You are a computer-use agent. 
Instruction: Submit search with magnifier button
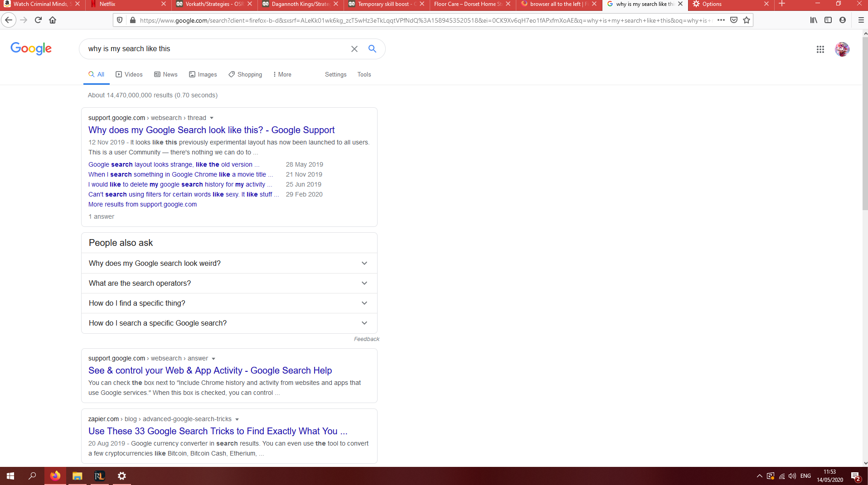click(372, 49)
